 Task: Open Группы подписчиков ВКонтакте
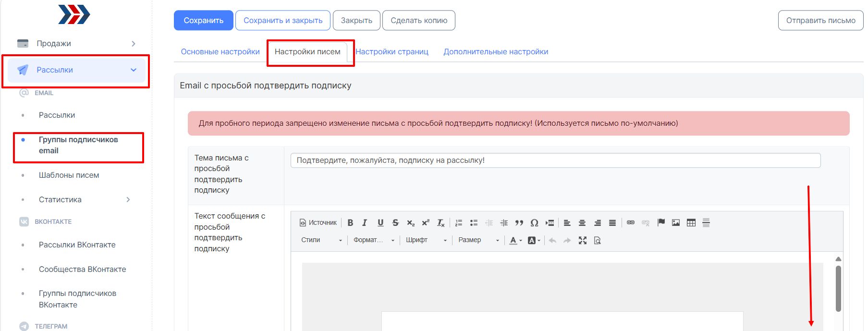pyautogui.click(x=77, y=299)
